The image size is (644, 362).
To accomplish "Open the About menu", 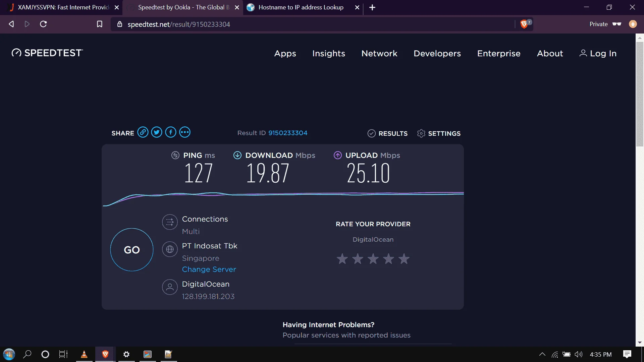I will (x=550, y=54).
